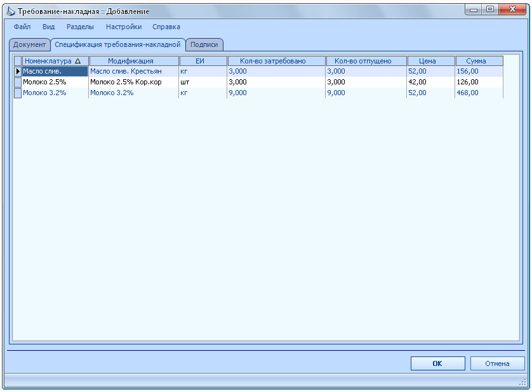
Task: Click the sum 156,00 cell
Action: point(479,71)
